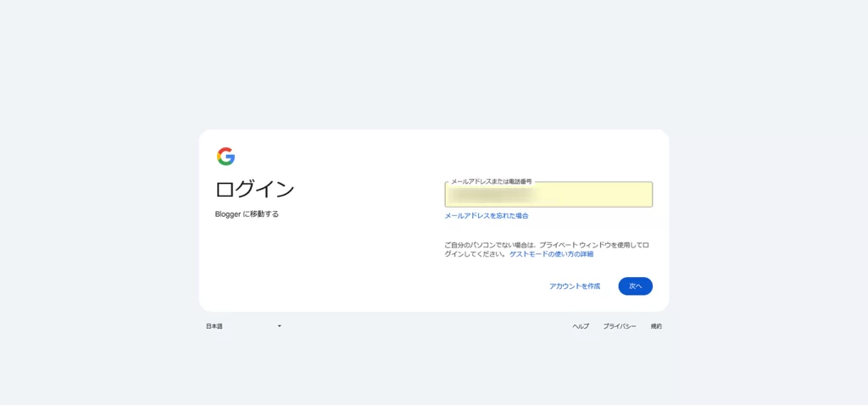Screen dimensions: 868x405
Task: Click the gray page background above the sign-in card
Action: click(x=434, y=68)
